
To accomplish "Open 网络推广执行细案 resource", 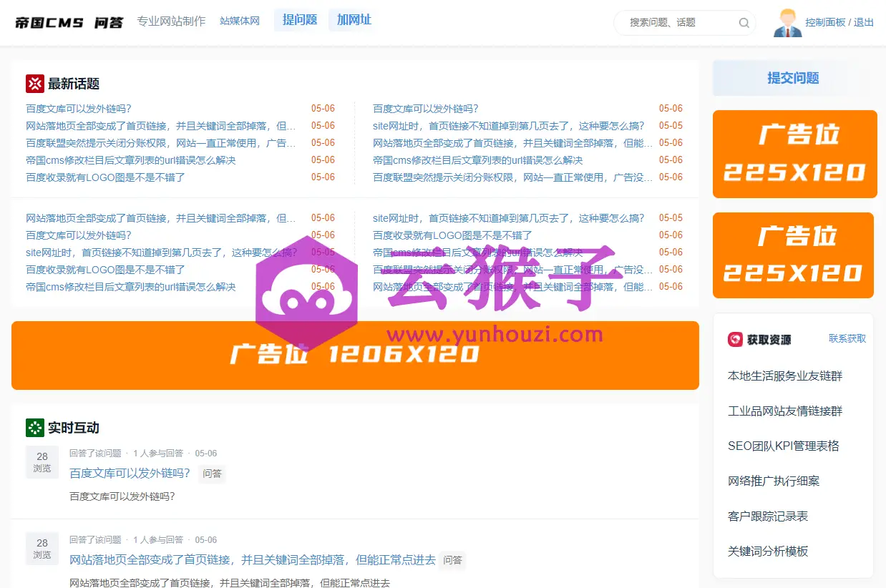I will coord(774,481).
